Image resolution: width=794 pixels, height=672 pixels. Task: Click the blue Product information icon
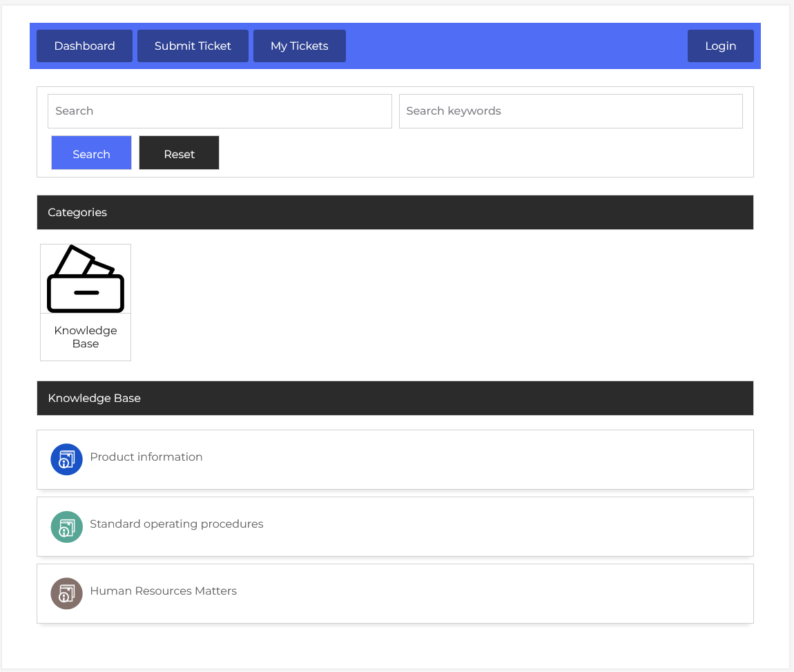(x=66, y=459)
